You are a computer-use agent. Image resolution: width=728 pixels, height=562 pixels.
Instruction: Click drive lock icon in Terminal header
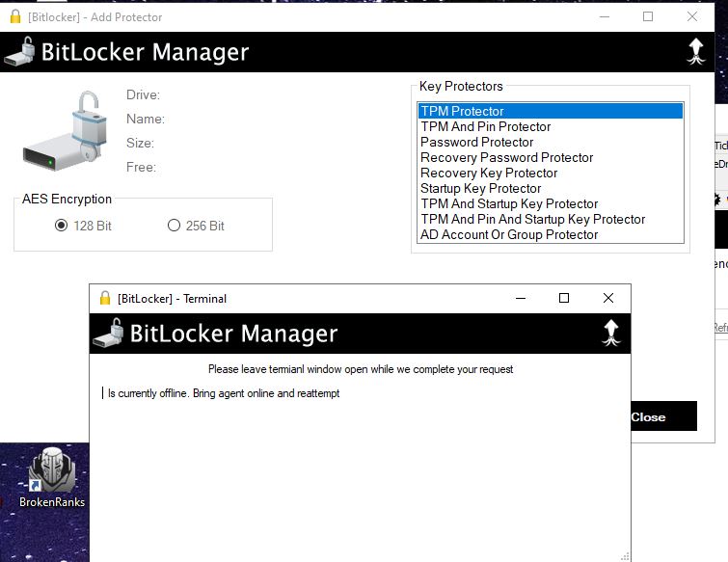click(108, 333)
